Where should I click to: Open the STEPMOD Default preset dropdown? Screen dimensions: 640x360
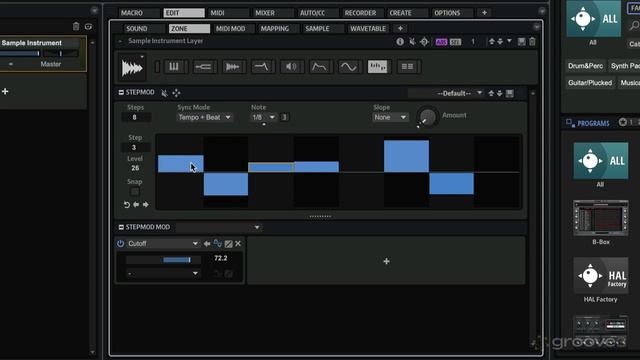(446, 93)
